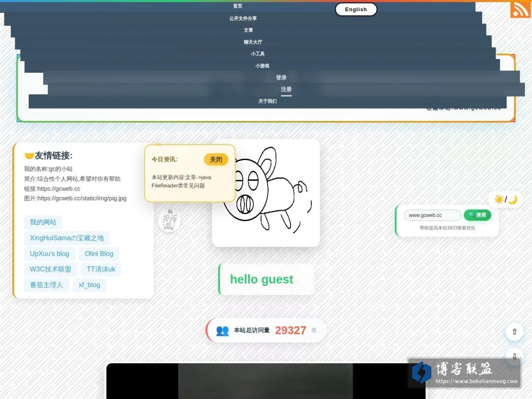The height and width of the screenshot is (399, 532).
Task: Visit the W3C技术联盟 link
Action: coord(51,270)
